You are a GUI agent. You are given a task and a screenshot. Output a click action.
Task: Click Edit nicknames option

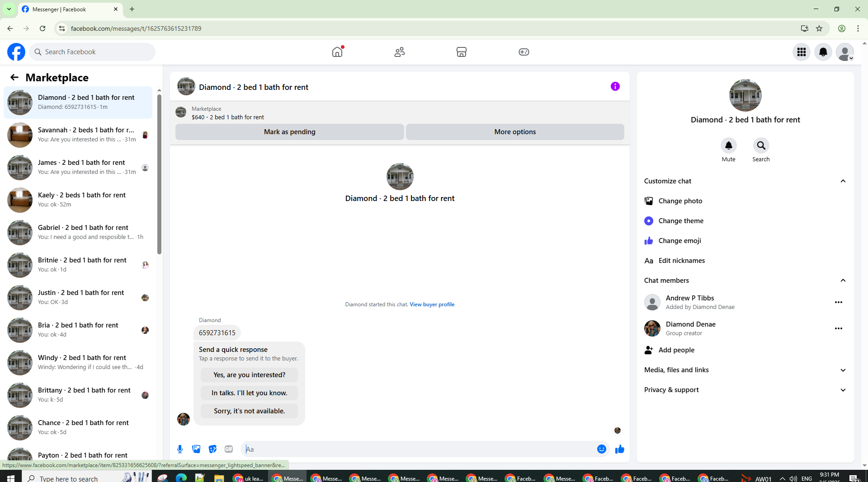click(745, 261)
